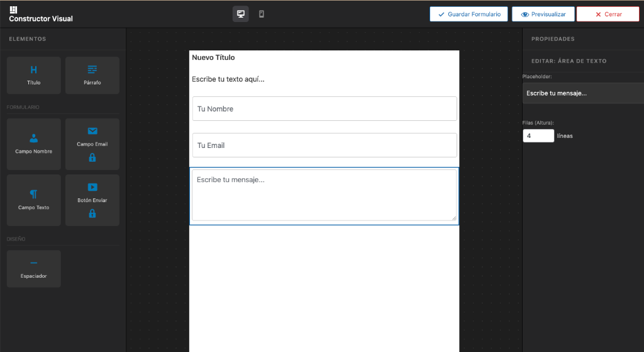This screenshot has height=352, width=644.
Task: Insert the locked Campo Email field
Action: (x=92, y=144)
